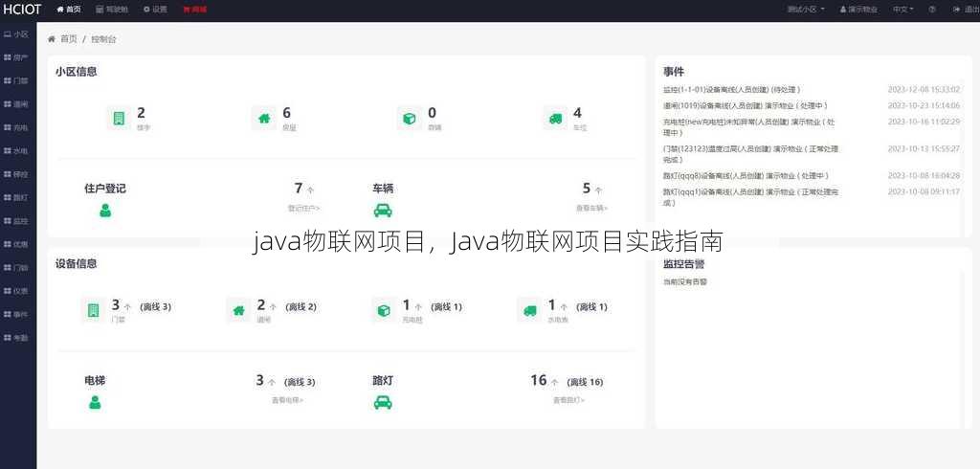Image resolution: width=980 pixels, height=469 pixels.
Task: Click the 查看电梯> link
Action: [287, 399]
